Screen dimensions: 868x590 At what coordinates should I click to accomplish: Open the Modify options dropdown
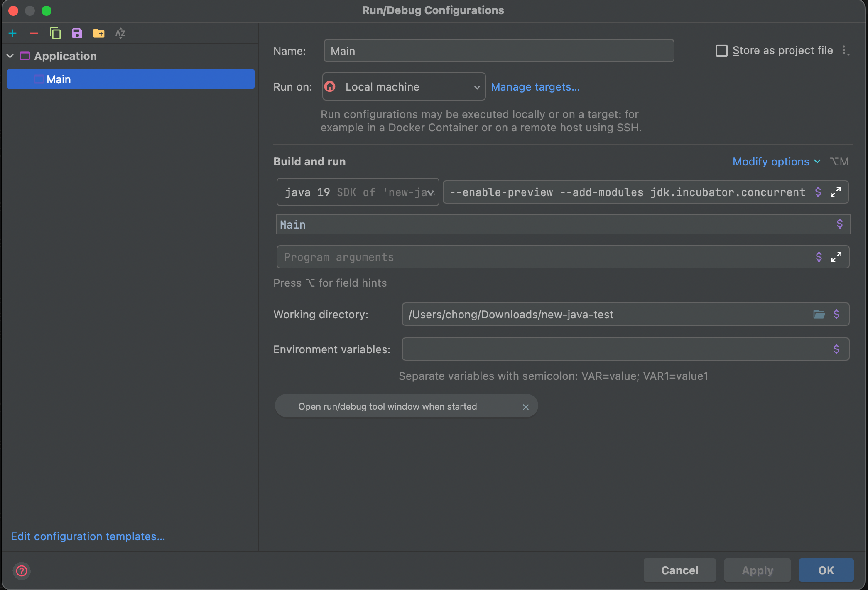(776, 162)
